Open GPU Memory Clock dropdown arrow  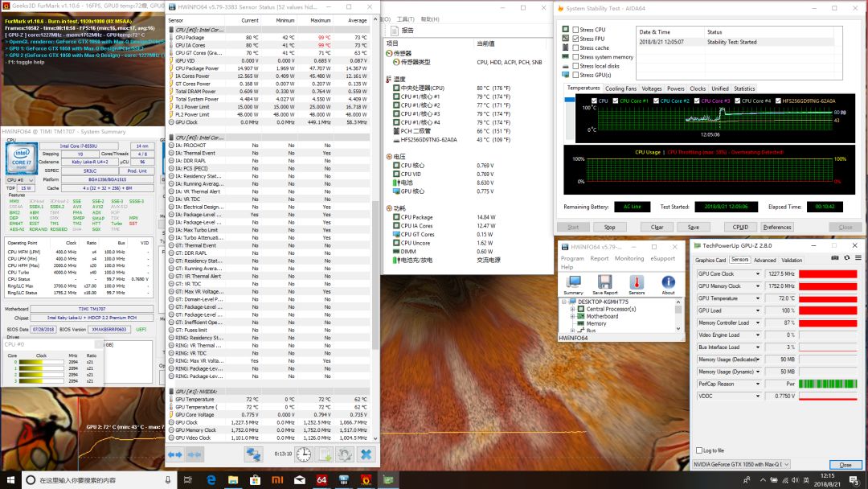758,286
